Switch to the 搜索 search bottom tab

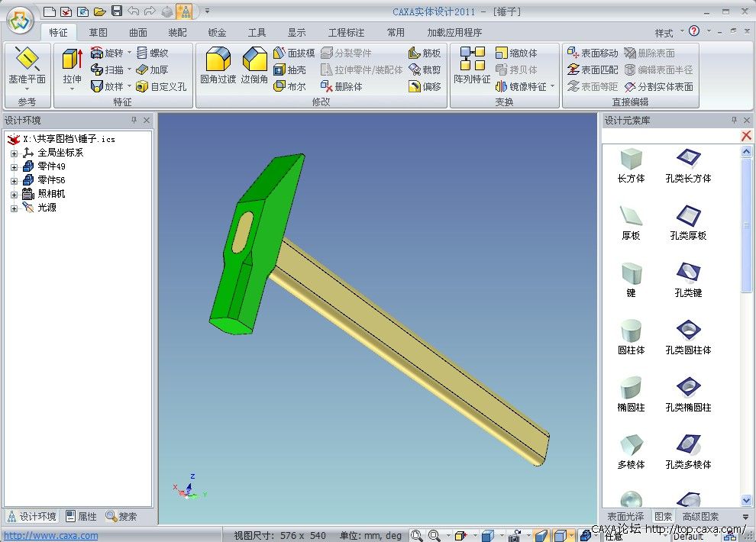click(121, 517)
